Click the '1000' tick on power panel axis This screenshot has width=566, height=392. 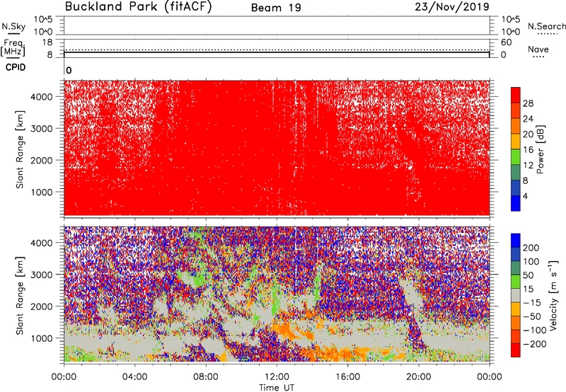coord(42,192)
